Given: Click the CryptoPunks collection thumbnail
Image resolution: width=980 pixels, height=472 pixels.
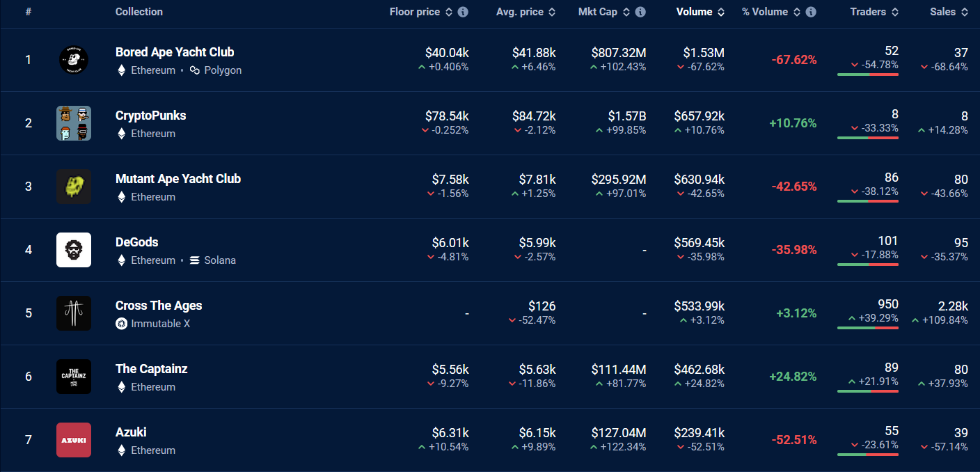Looking at the screenshot, I should (x=74, y=123).
